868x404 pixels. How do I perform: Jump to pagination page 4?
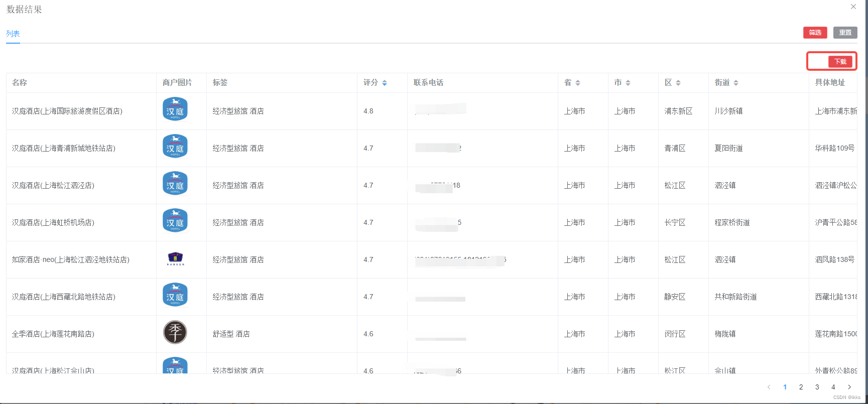point(833,387)
